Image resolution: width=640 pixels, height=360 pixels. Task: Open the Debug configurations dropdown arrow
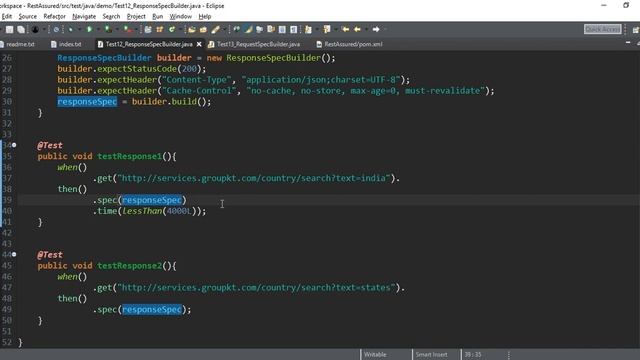79,29
